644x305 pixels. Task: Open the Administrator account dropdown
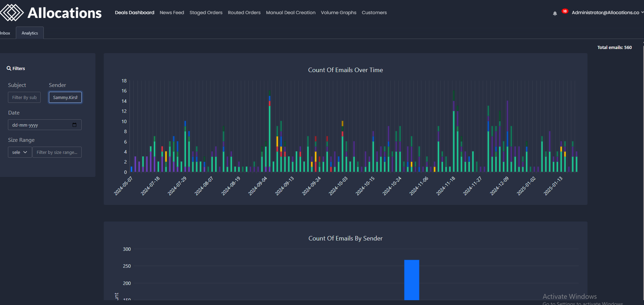click(607, 13)
